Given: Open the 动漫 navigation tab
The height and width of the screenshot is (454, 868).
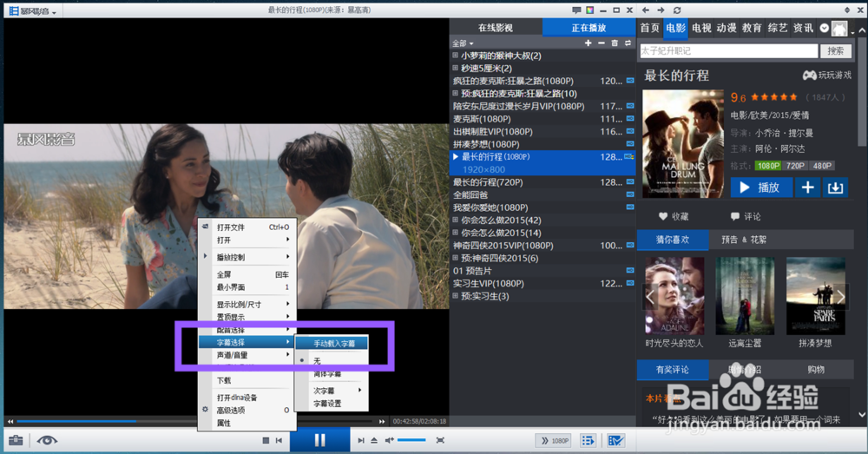Looking at the screenshot, I should pos(727,28).
